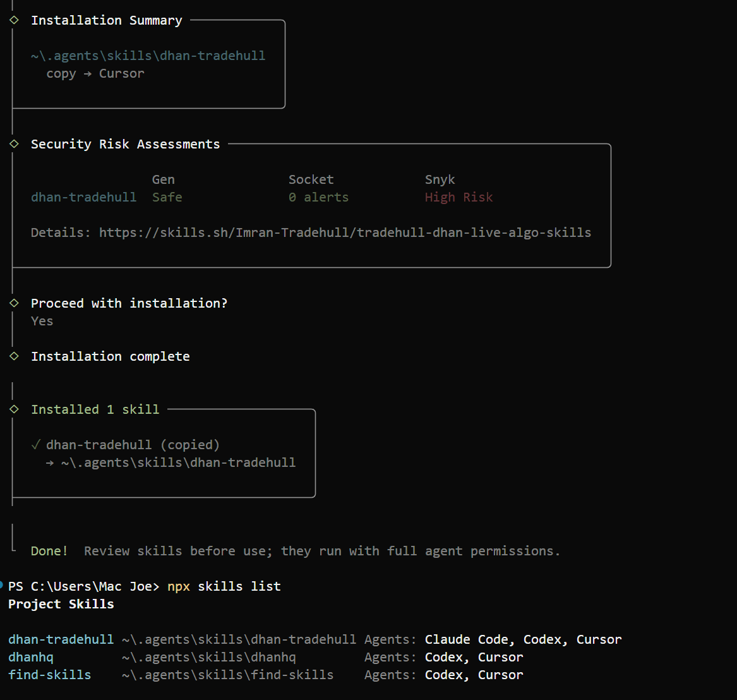Click the '~\.agents\skills\dhanhq' path
The width and height of the screenshot is (737, 700).
pos(209,657)
